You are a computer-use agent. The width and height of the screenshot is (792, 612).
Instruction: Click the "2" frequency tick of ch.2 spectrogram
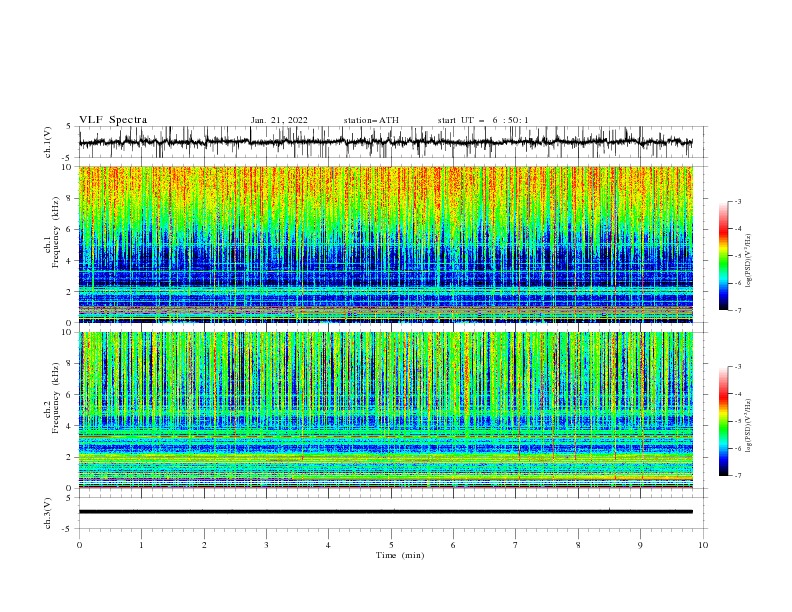(x=70, y=457)
